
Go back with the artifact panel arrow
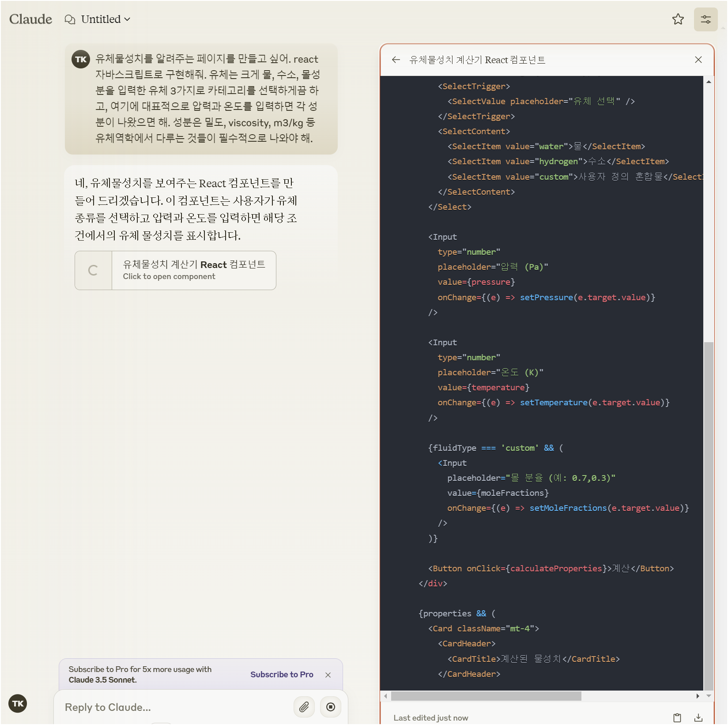pyautogui.click(x=396, y=60)
